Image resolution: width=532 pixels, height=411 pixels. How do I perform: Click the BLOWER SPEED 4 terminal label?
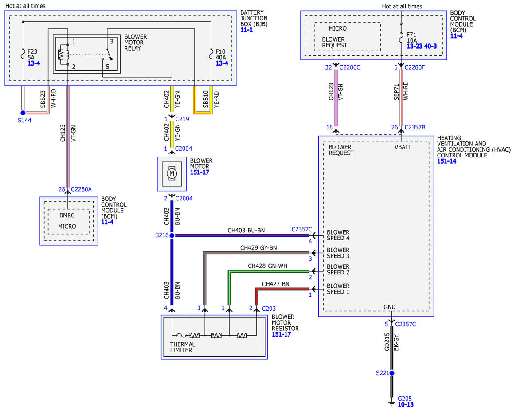click(x=338, y=235)
